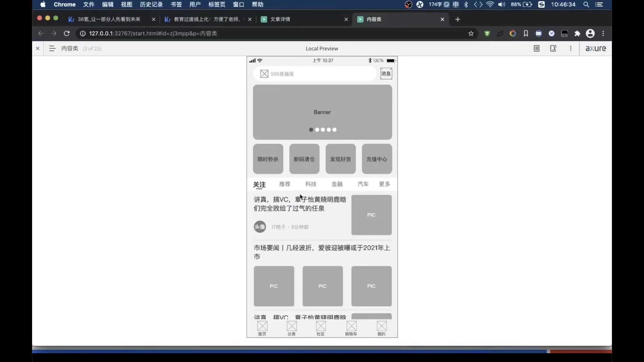Switch to the 科技 category tab
This screenshot has height=362, width=644.
tap(311, 184)
